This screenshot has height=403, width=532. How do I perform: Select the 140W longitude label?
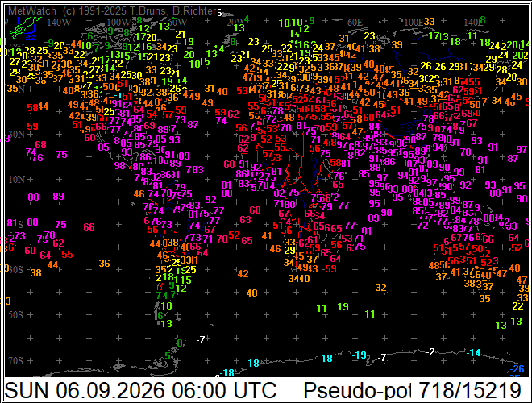[59, 23]
